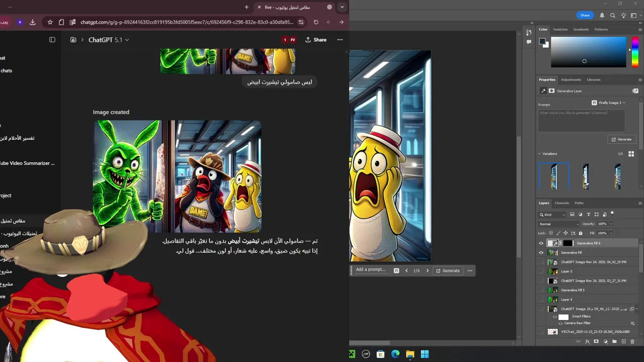Click Generate in the Properties panel

click(x=621, y=139)
